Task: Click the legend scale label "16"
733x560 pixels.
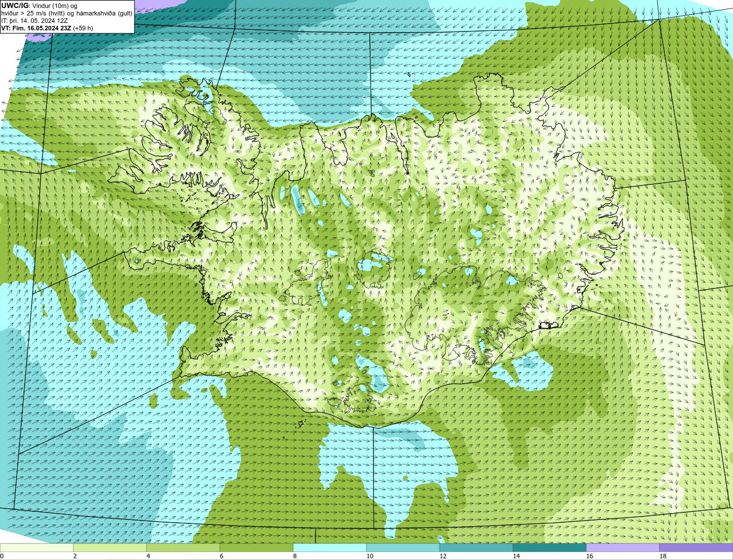Action: point(590,556)
